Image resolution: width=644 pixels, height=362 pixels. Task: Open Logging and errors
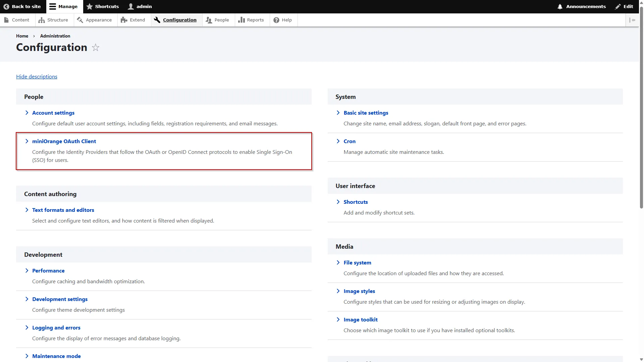[x=56, y=327]
